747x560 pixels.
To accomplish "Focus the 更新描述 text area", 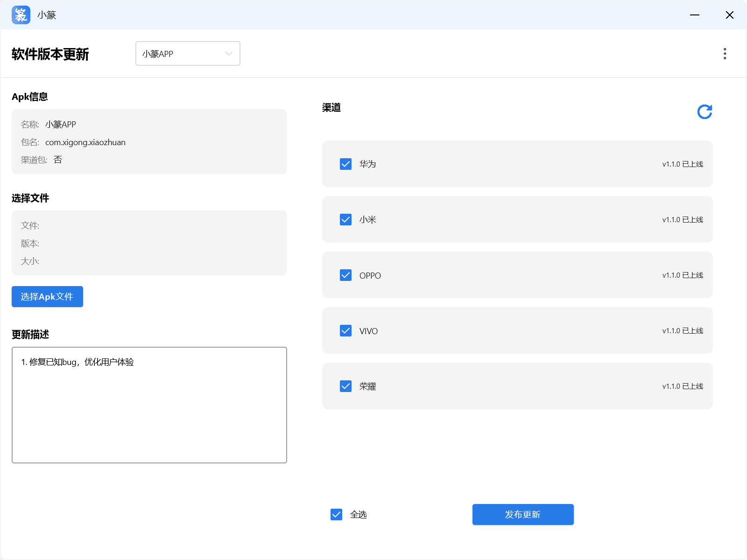I will click(x=149, y=405).
